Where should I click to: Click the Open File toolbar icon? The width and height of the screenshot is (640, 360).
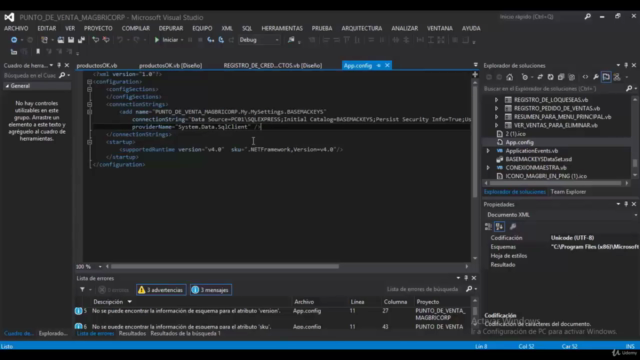tap(60, 40)
